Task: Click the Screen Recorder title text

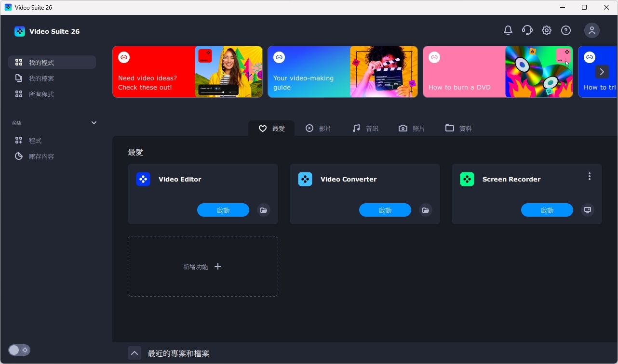Action: point(511,179)
